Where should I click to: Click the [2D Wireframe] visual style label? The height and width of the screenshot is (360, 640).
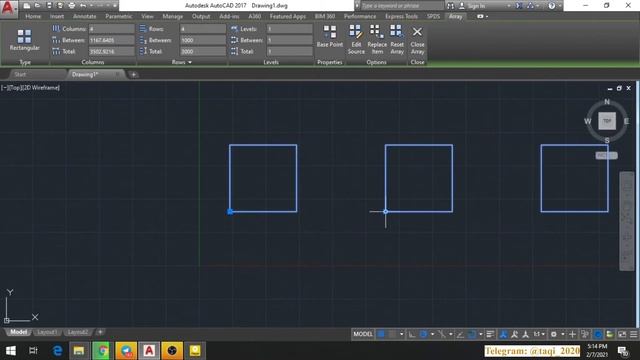(41, 87)
